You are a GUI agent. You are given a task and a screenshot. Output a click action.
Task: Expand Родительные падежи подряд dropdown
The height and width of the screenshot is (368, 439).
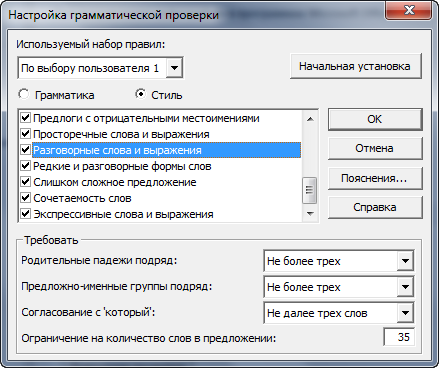click(405, 261)
